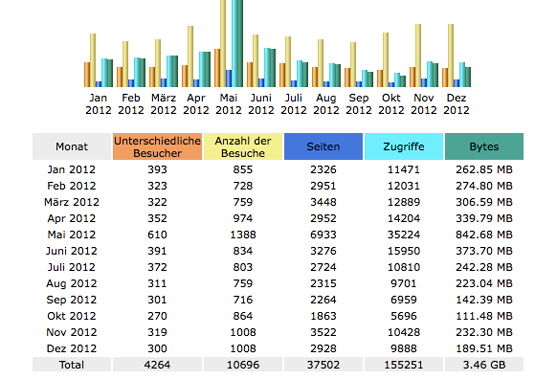Image resolution: width=535 pixels, height=380 pixels.
Task: Click the total 3.46 GB cell
Action: [484, 365]
